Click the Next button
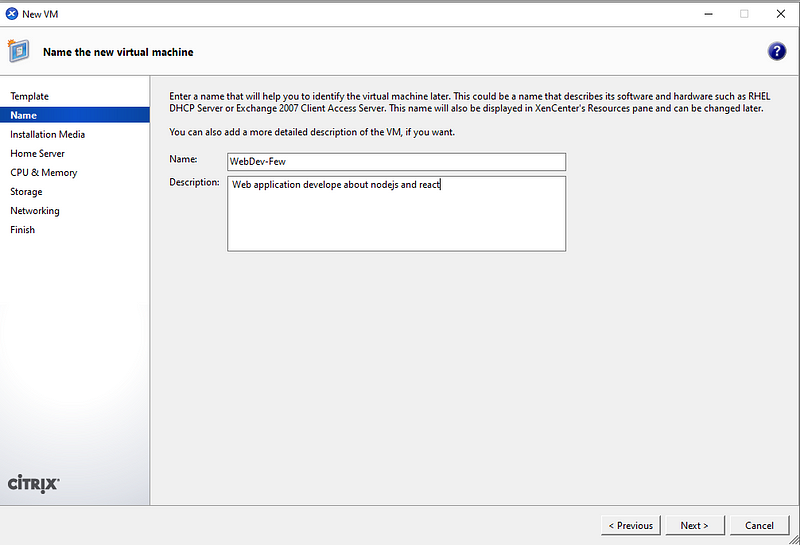 [694, 525]
